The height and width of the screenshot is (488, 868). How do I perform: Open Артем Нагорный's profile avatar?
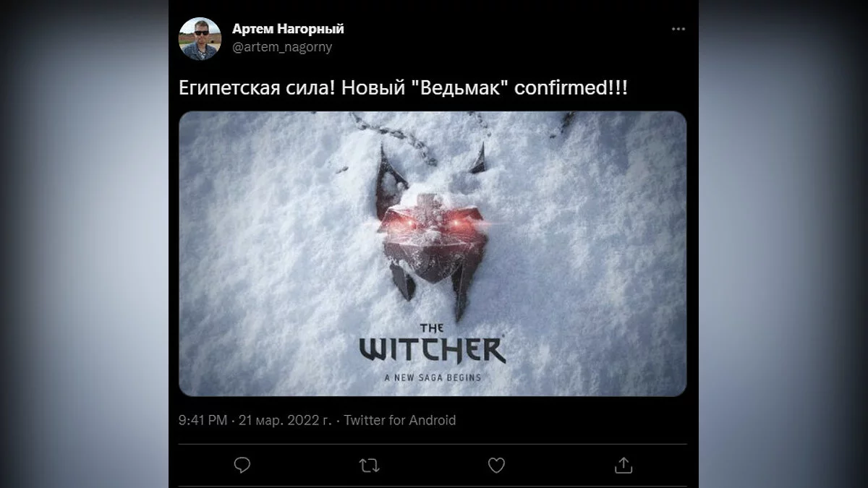[200, 38]
